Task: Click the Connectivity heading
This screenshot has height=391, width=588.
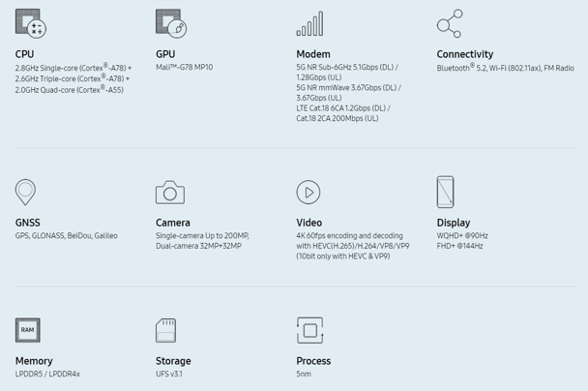Action: coord(464,54)
